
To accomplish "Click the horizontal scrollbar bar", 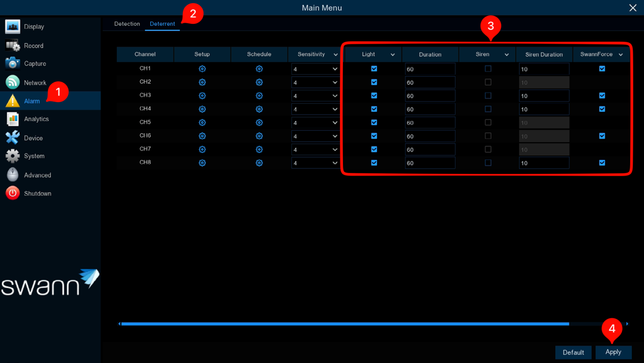I will [345, 324].
